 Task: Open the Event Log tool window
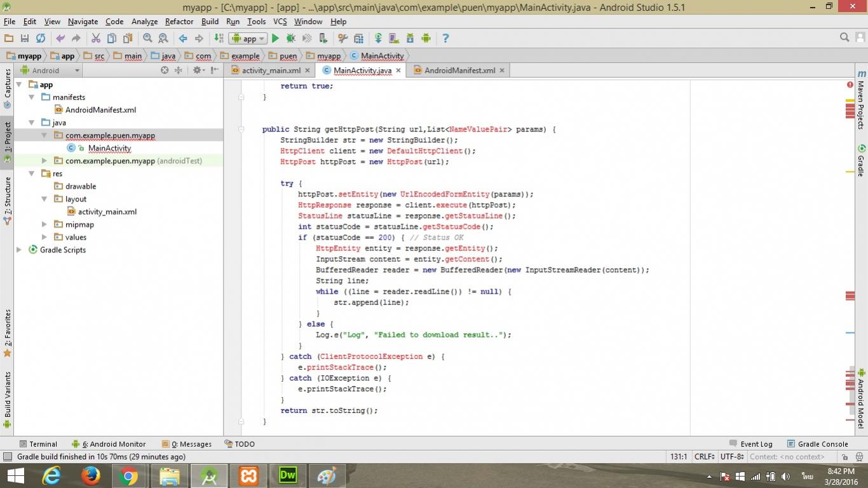[x=751, y=444]
